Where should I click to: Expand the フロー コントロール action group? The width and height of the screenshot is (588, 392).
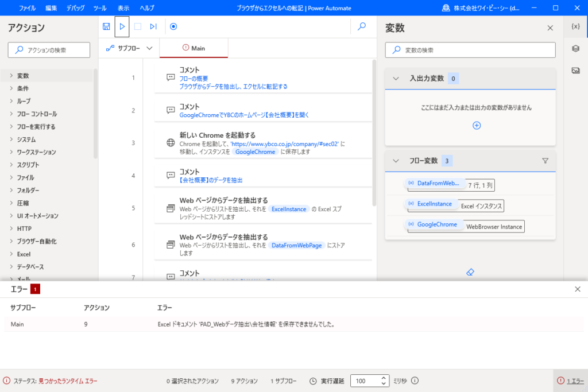click(11, 114)
